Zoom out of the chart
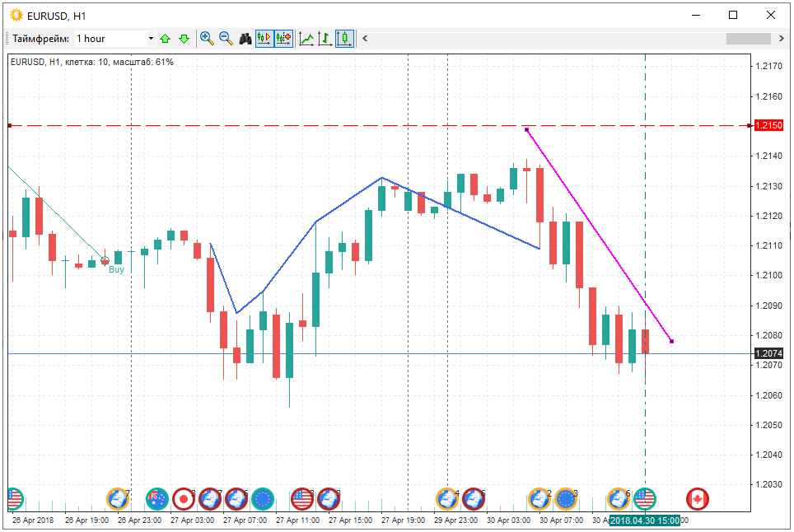 (x=226, y=39)
